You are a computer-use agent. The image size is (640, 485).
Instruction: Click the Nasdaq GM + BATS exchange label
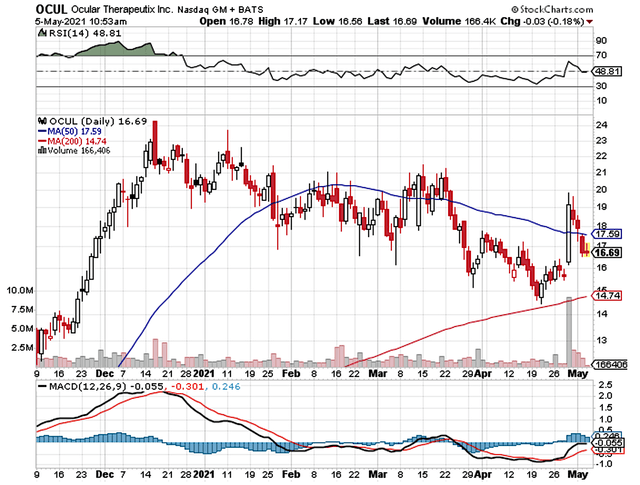click(220, 9)
